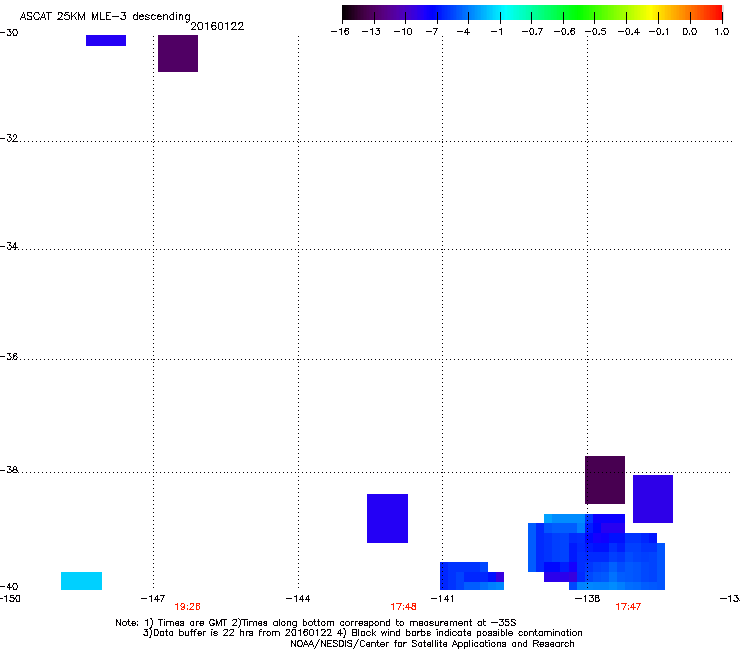This screenshot has height=650, width=740.
Task: Click the small blue bar near -30
Action: click(x=106, y=40)
